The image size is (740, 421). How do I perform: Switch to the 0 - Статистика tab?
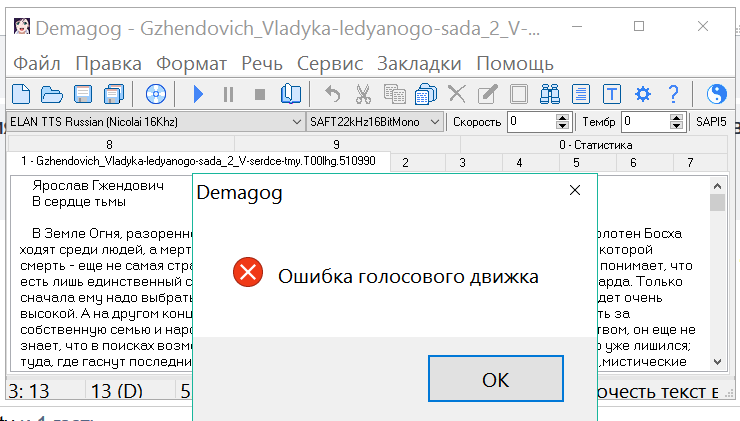pos(596,144)
